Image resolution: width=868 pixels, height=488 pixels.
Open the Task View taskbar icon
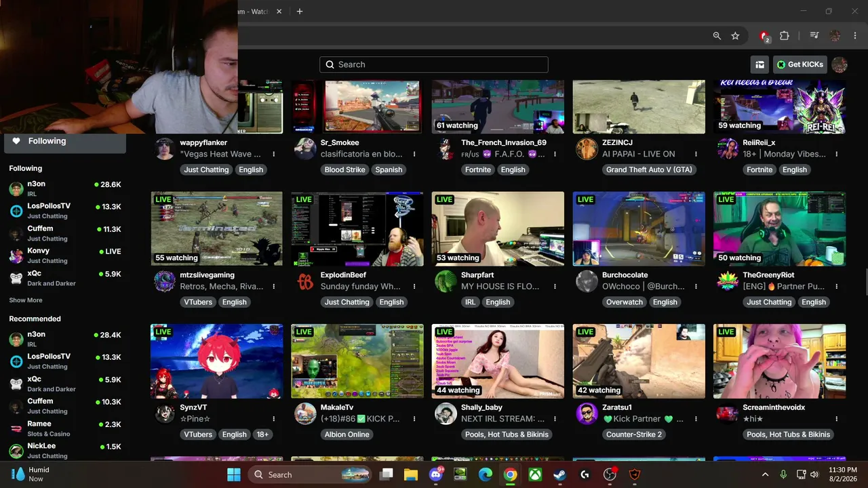pos(387,474)
